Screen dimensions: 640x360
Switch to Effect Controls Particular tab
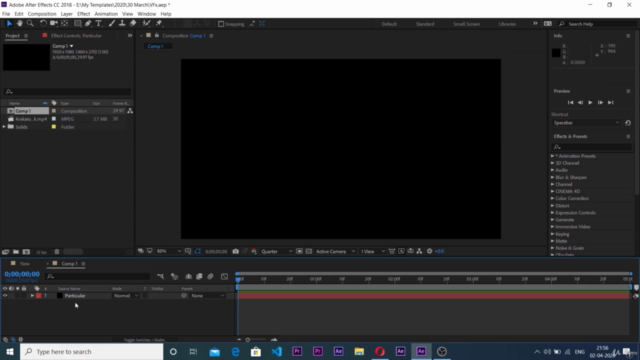[76, 36]
